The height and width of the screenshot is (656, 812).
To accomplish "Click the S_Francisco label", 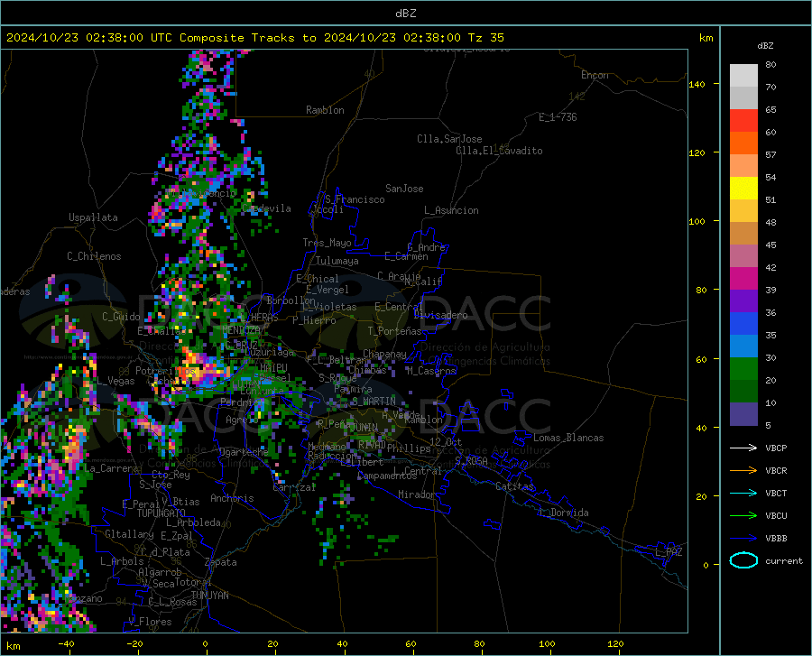I will pyautogui.click(x=355, y=199).
